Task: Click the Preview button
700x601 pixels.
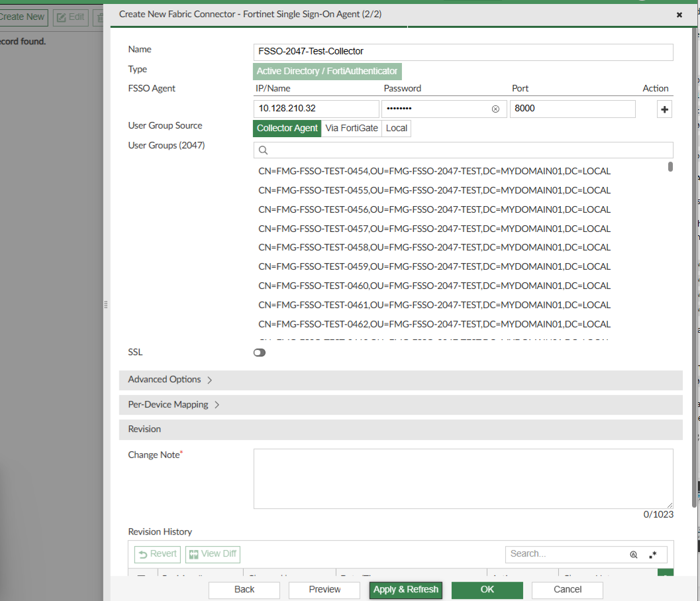Action: pyautogui.click(x=325, y=590)
